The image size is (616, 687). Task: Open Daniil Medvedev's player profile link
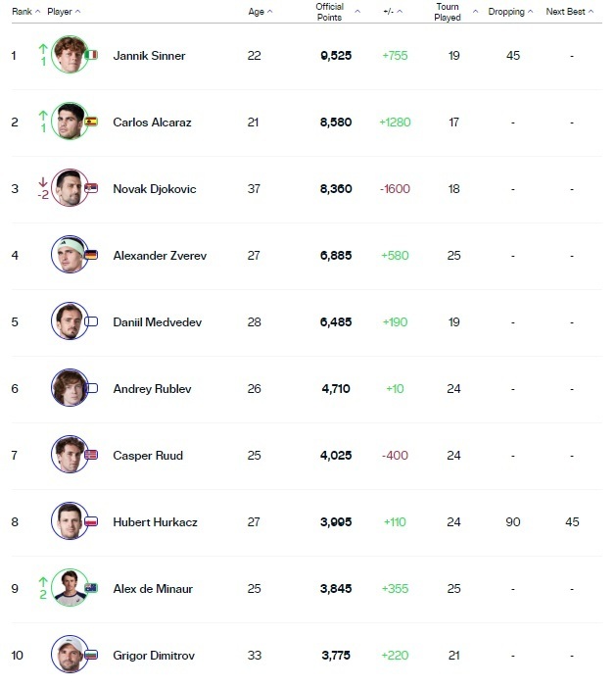point(157,322)
